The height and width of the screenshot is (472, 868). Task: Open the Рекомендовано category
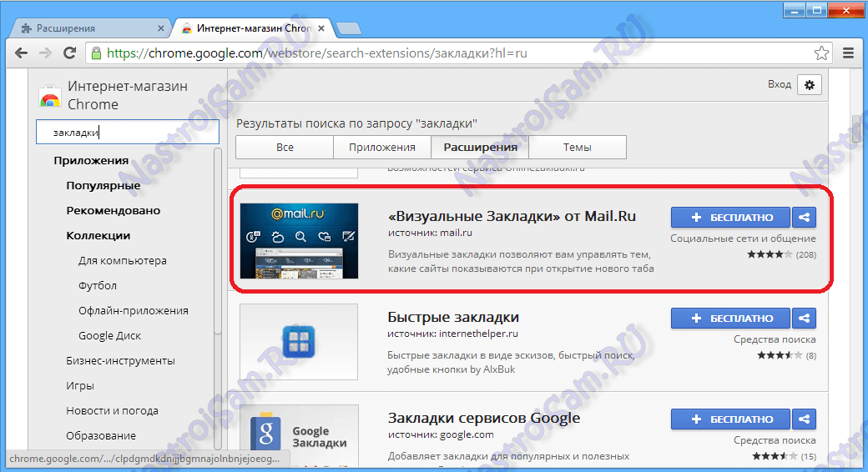pos(114,210)
